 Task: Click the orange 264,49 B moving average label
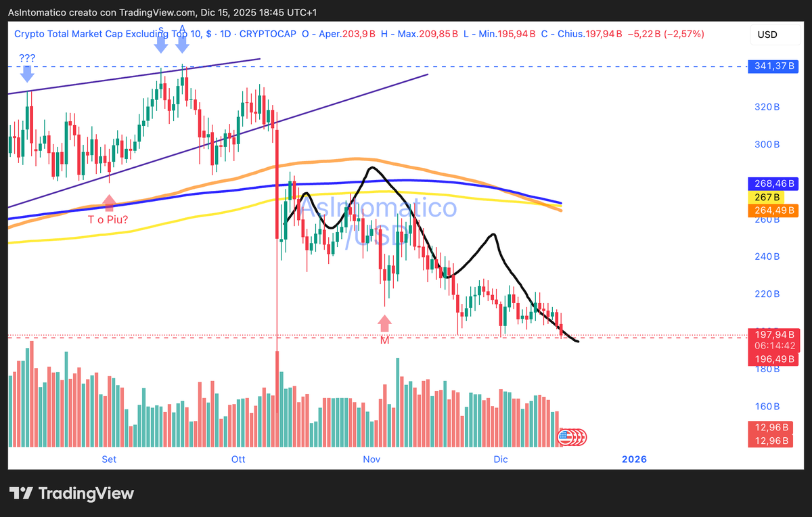click(x=773, y=210)
